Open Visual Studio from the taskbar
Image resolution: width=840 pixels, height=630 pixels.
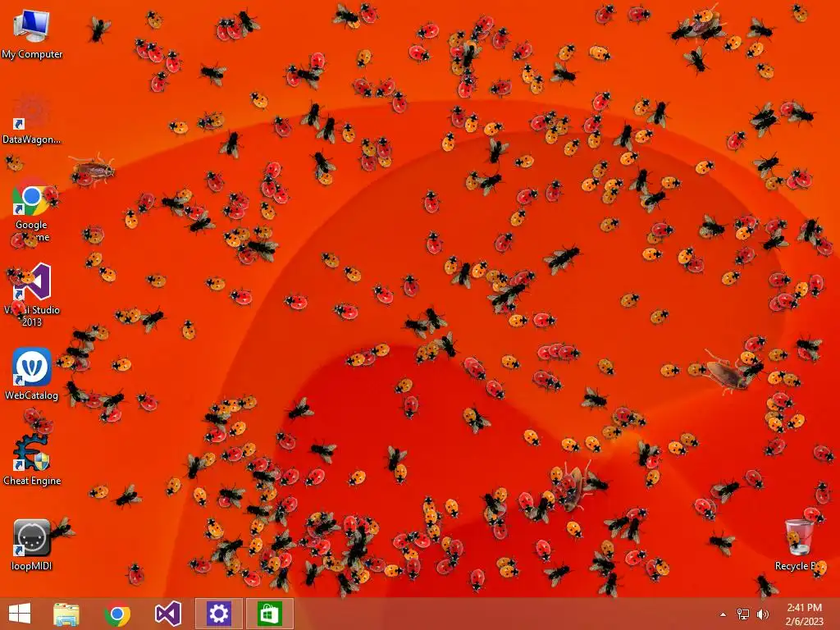click(167, 614)
